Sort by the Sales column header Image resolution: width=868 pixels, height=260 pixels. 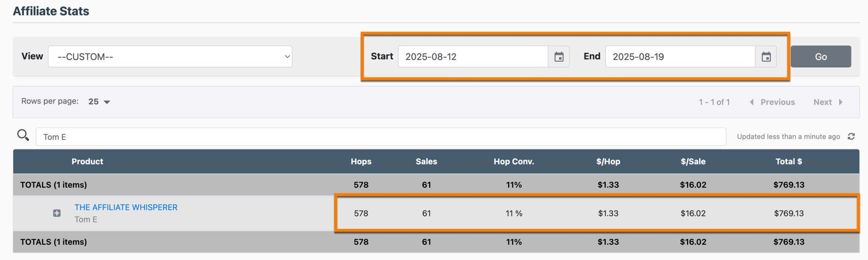coord(426,161)
